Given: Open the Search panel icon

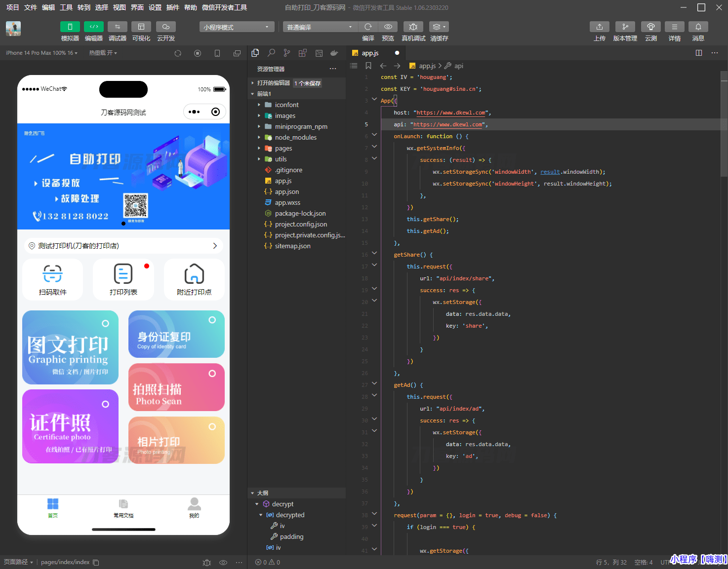Looking at the screenshot, I should coord(271,53).
